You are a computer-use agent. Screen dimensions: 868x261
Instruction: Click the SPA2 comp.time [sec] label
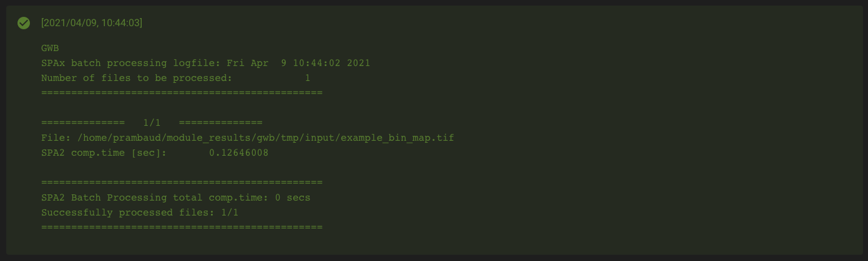click(104, 153)
